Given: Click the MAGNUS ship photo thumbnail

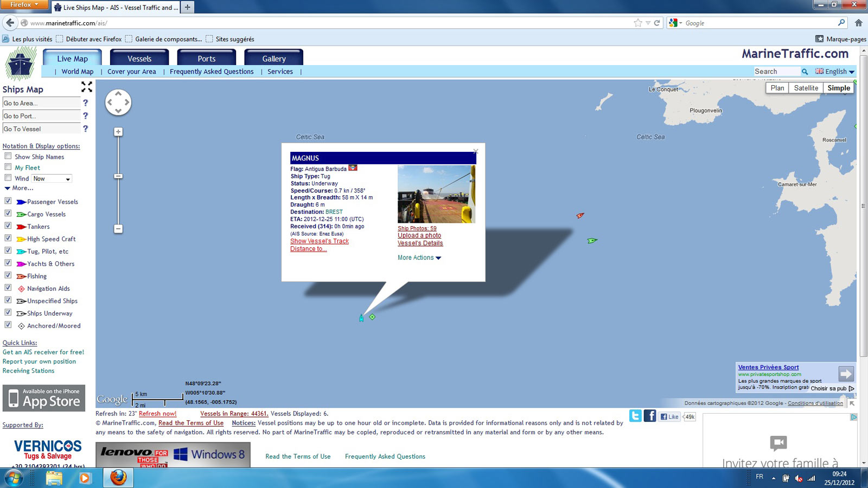Looking at the screenshot, I should [x=436, y=194].
